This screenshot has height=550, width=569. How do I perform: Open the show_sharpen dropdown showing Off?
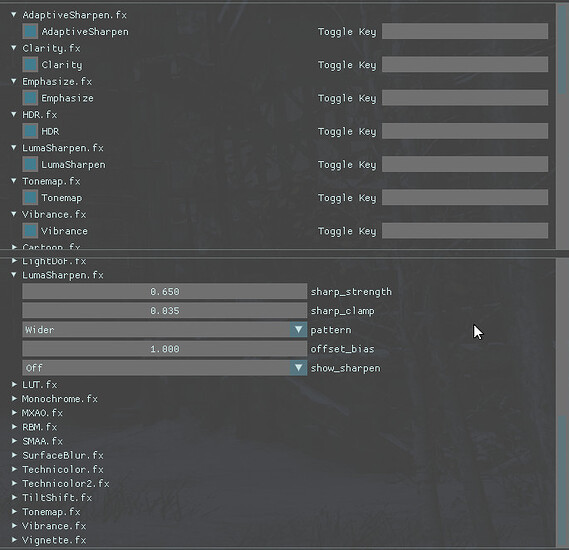pos(164,368)
